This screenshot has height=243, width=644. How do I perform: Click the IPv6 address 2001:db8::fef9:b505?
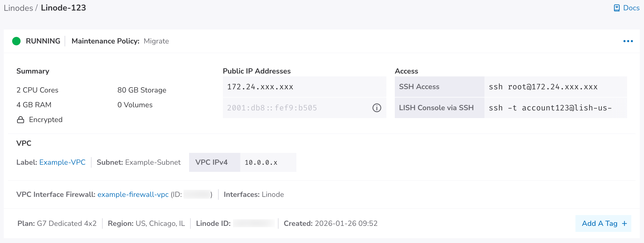point(272,108)
